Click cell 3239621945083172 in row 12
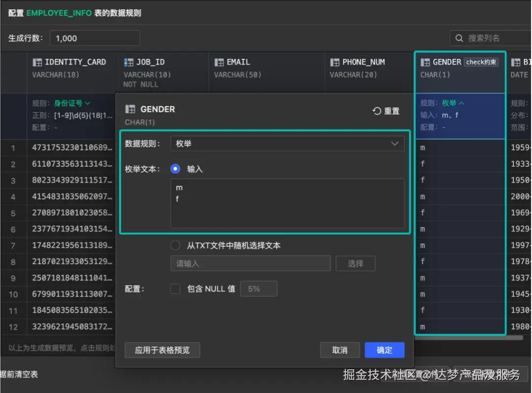 72,327
